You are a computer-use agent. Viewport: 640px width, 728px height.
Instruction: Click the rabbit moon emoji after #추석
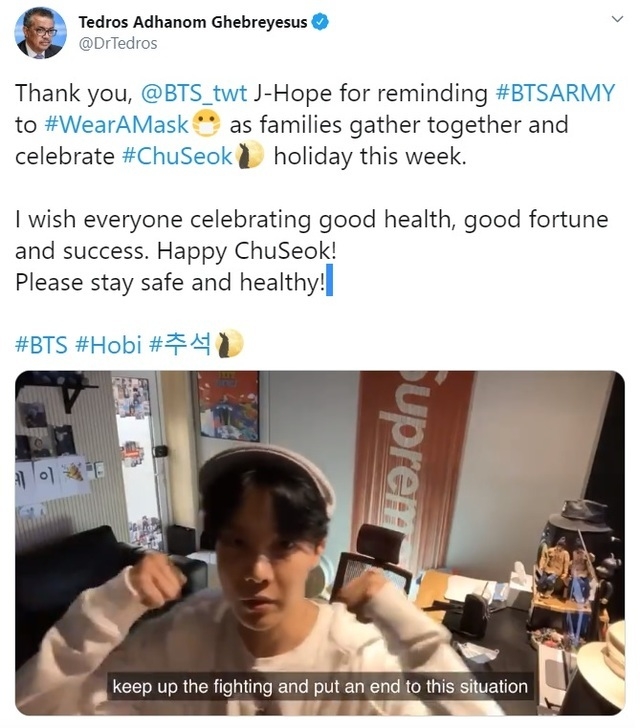[229, 344]
